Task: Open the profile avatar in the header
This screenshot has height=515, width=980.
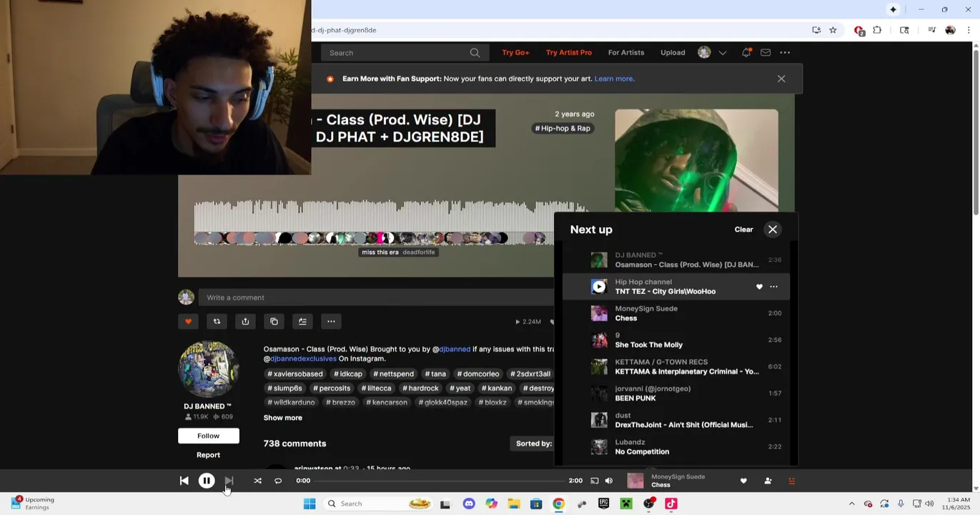Action: click(x=704, y=53)
